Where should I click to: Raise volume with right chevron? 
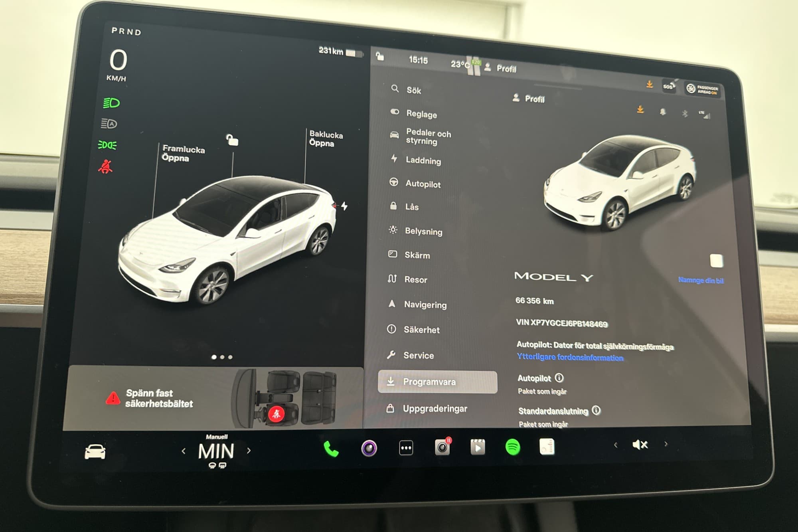point(666,444)
